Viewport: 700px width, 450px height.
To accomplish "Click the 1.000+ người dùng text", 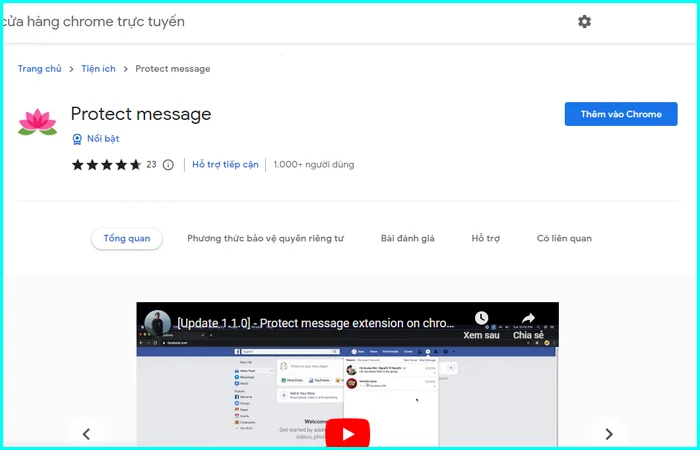I will click(314, 165).
